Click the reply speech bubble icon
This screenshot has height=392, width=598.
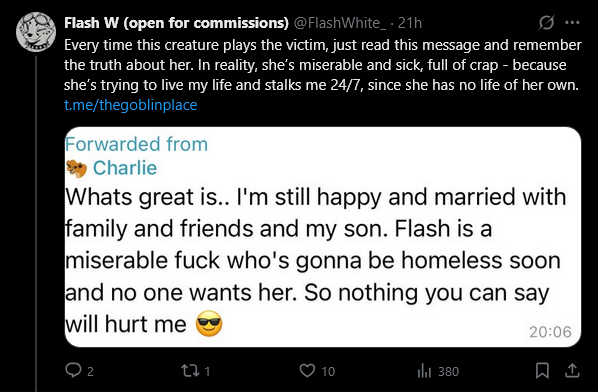click(x=73, y=370)
